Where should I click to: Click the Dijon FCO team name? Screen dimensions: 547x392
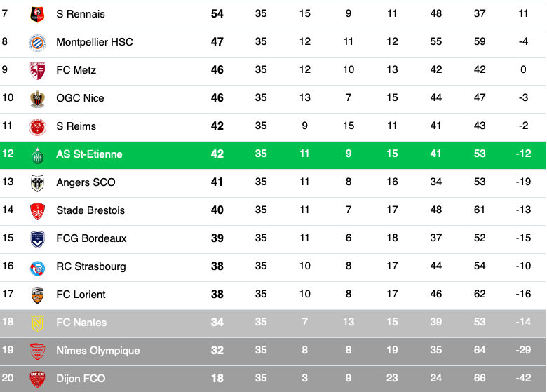pyautogui.click(x=81, y=379)
